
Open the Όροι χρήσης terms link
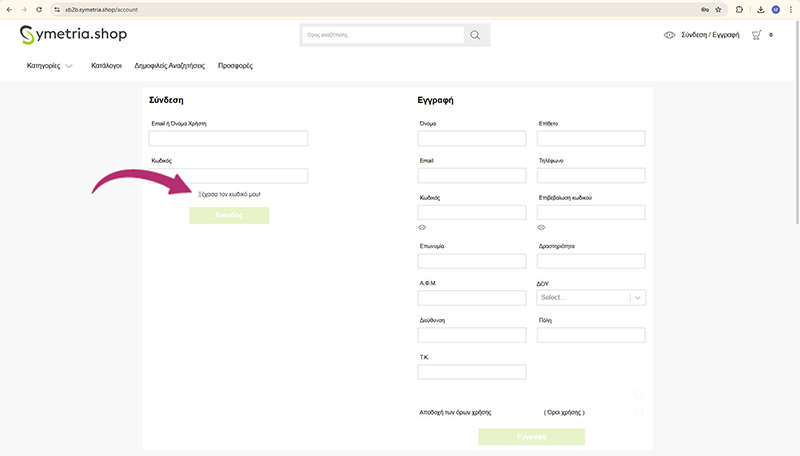click(564, 412)
